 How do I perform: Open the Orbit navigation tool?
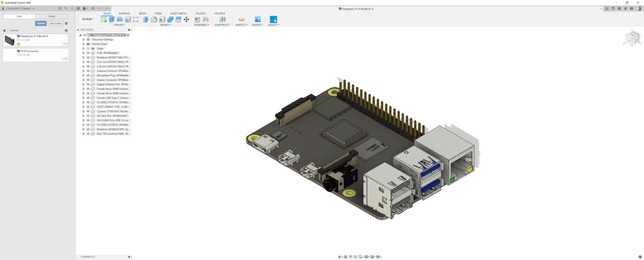click(340, 257)
